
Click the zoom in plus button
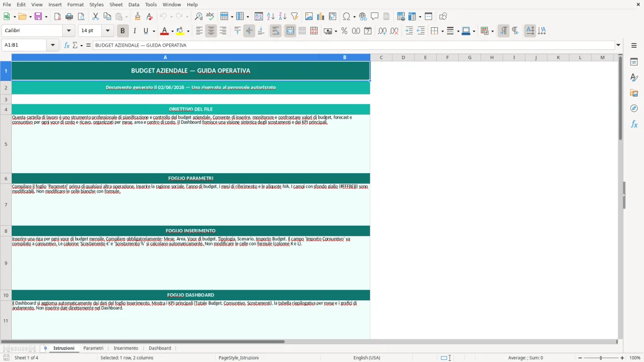[x=622, y=358]
